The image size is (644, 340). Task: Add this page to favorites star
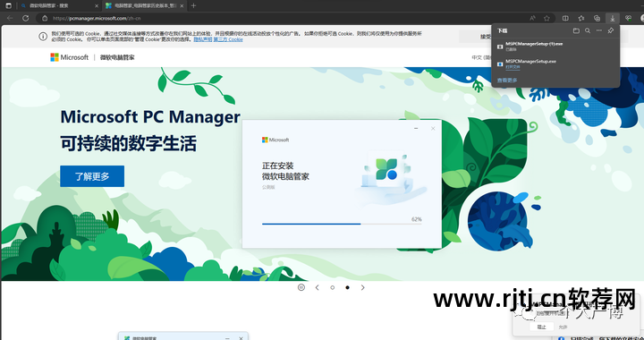(547, 18)
